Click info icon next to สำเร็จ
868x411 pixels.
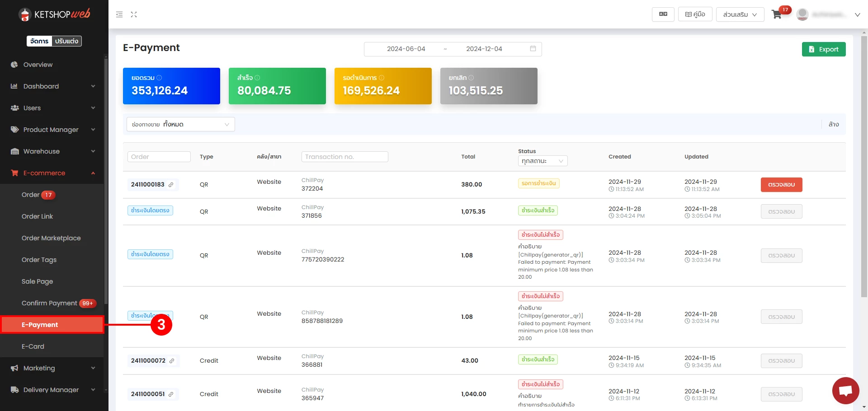point(257,78)
